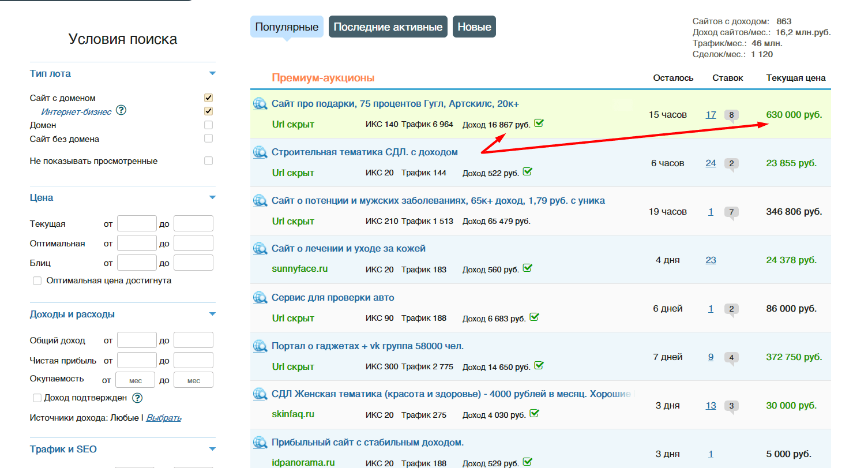Viewport: 868px width, 468px height.
Task: Click green verified-income checkmark for Доход 14 650 руб.
Action: [x=539, y=365]
